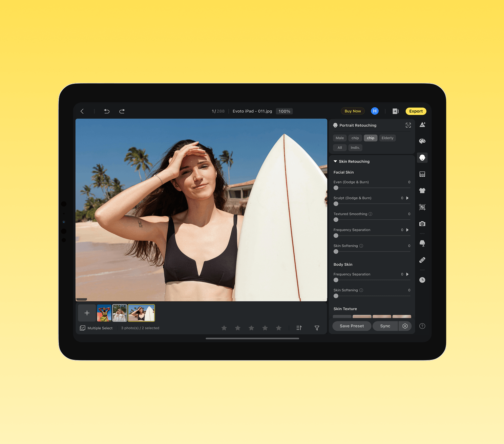
Task: Collapse the Skin Retouching section
Action: [335, 161]
